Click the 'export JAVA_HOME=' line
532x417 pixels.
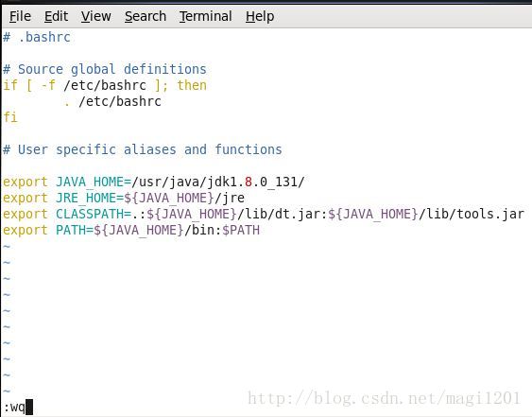point(154,182)
